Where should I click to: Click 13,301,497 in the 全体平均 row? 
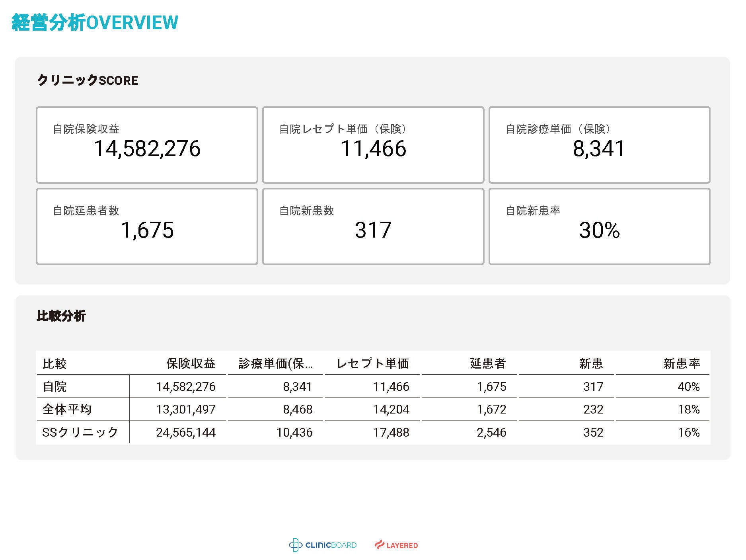pos(186,409)
